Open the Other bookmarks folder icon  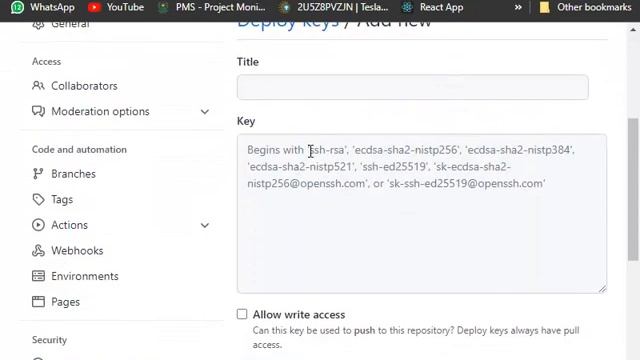tap(544, 7)
